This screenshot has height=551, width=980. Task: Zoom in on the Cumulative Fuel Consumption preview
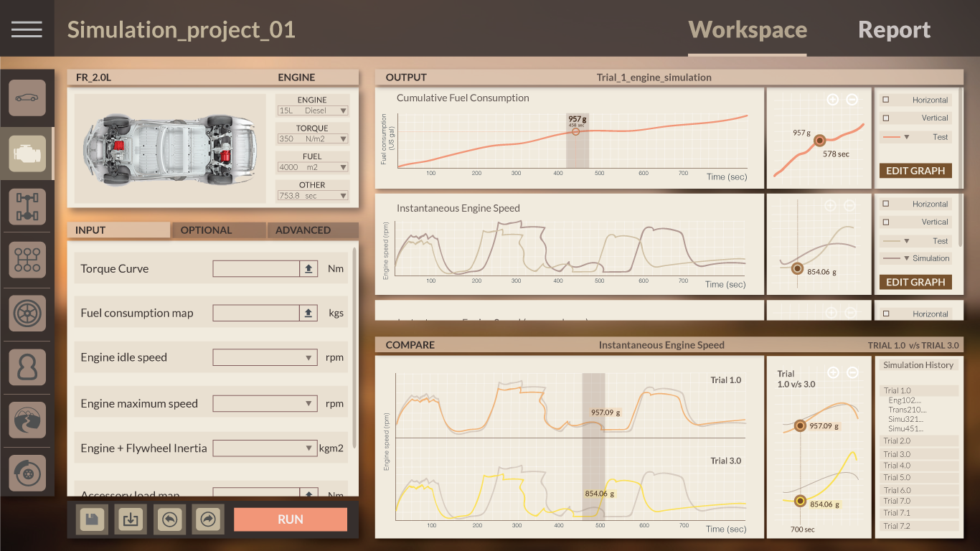pos(833,99)
